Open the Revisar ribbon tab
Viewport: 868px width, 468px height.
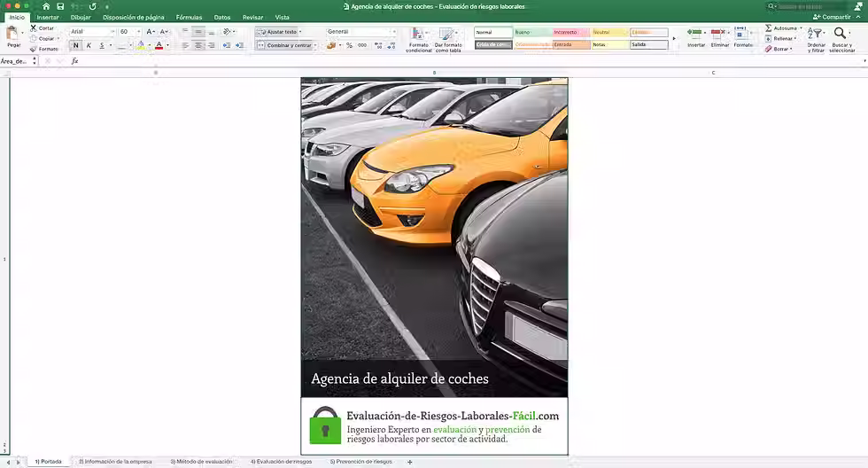252,17
